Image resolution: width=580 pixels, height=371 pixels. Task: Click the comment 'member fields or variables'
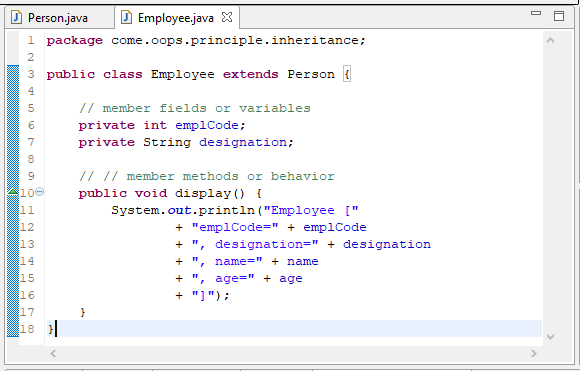click(x=207, y=108)
